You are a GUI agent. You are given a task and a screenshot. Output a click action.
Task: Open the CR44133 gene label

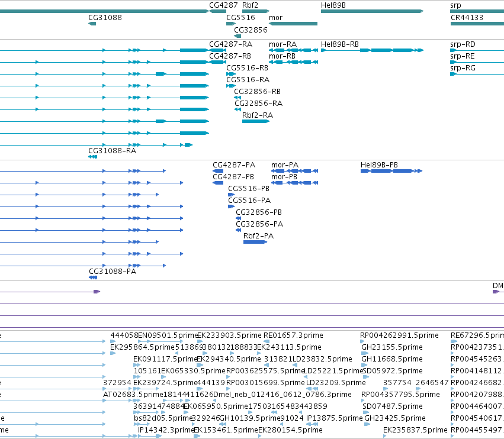467,18
